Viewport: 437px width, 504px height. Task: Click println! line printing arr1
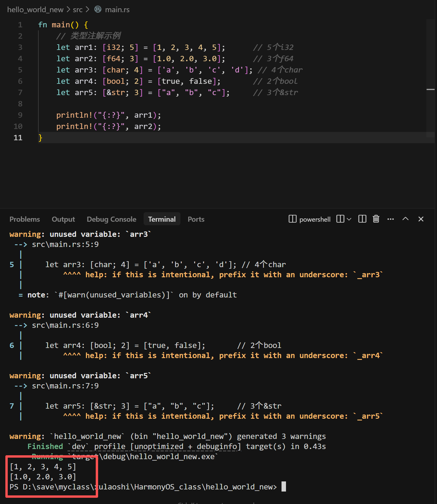tap(109, 115)
